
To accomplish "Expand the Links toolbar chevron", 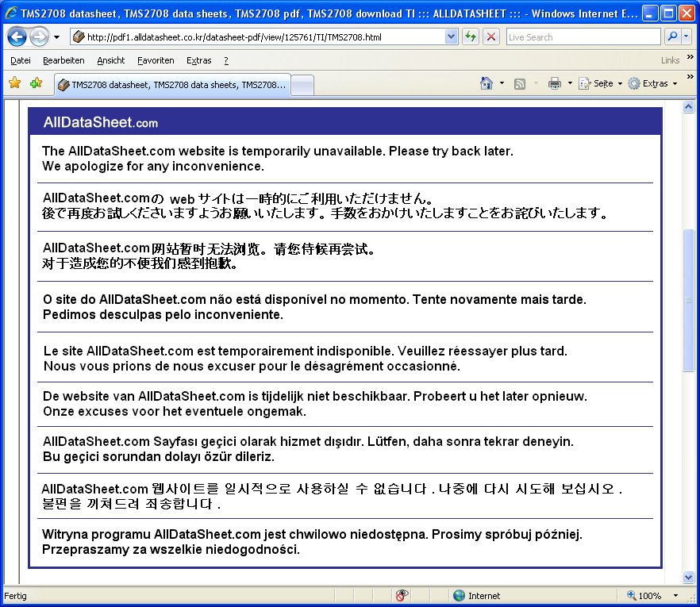I will [x=690, y=56].
